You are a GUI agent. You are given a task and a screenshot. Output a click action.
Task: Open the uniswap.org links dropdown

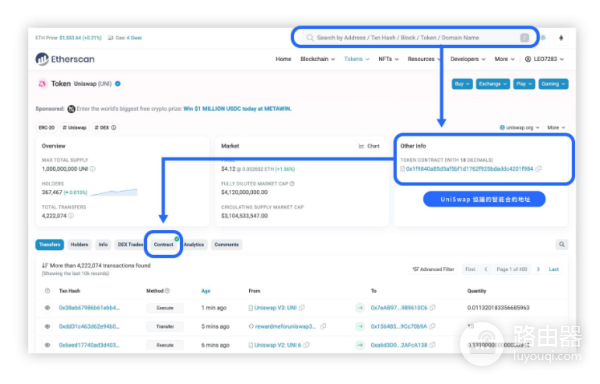pos(520,127)
